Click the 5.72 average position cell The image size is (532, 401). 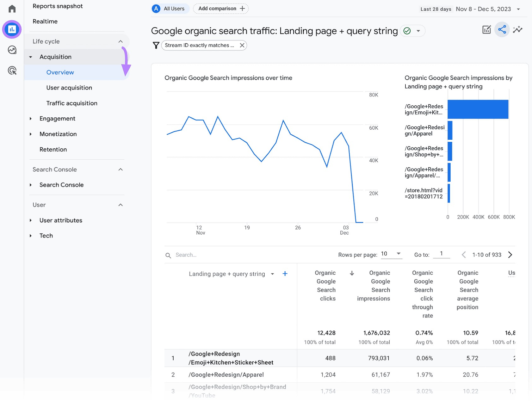(472, 358)
